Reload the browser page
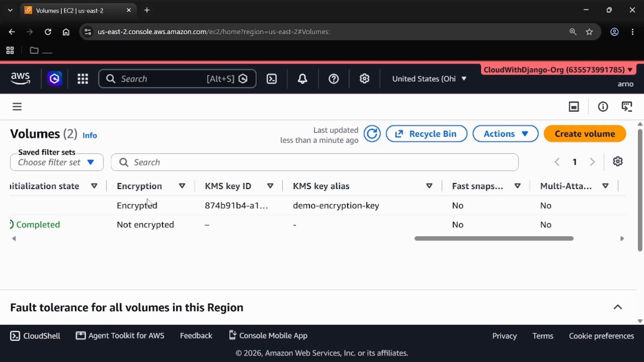Image resolution: width=644 pixels, height=362 pixels. click(48, 32)
